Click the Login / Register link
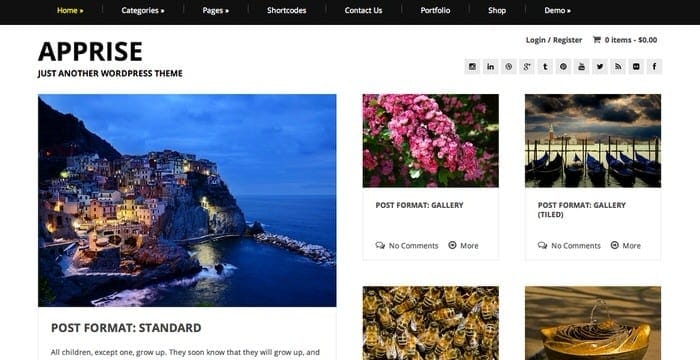 point(554,40)
